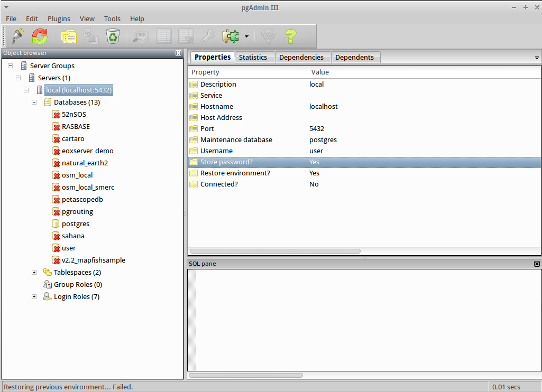Screen dimensions: 542x392
Task: Click inside the SQL pane text area
Action: [368, 320]
